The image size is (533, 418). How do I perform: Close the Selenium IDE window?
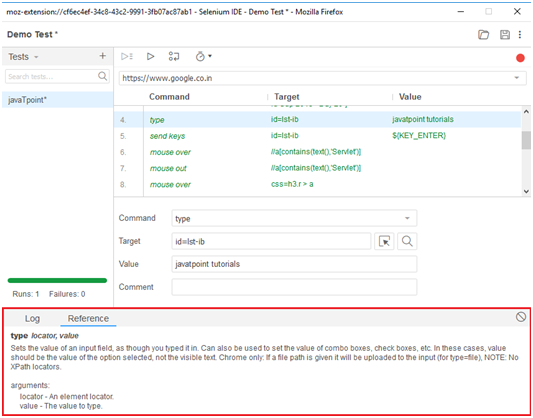point(517,12)
